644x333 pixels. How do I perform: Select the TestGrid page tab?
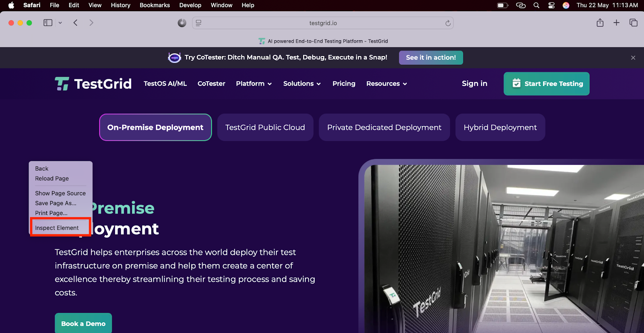[323, 41]
